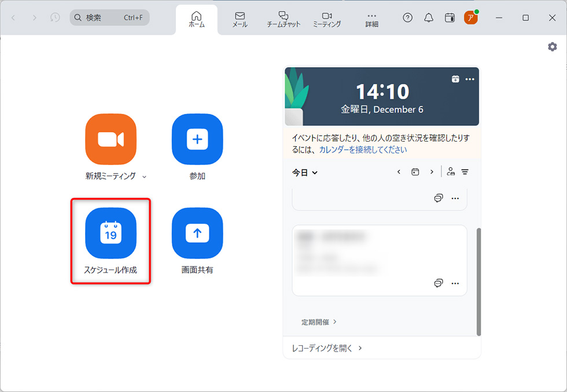The image size is (567, 392).
Task: Go to previous day with left chevron
Action: pyautogui.click(x=399, y=172)
